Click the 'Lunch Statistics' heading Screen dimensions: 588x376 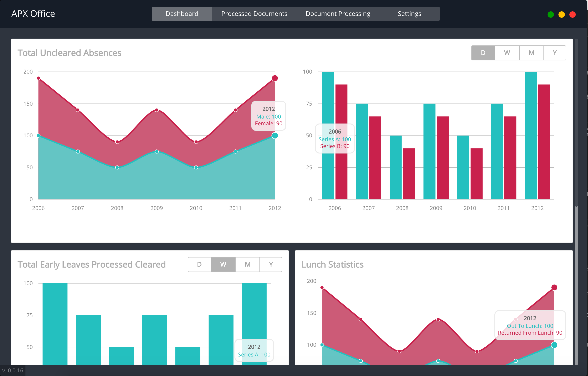tap(332, 265)
